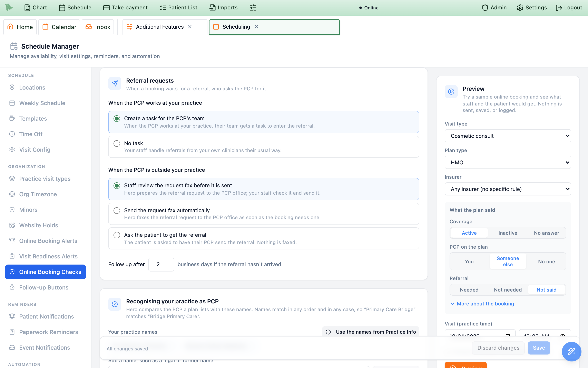This screenshot has width=588, height=368.
Task: Set Referral to Needed
Action: click(469, 290)
